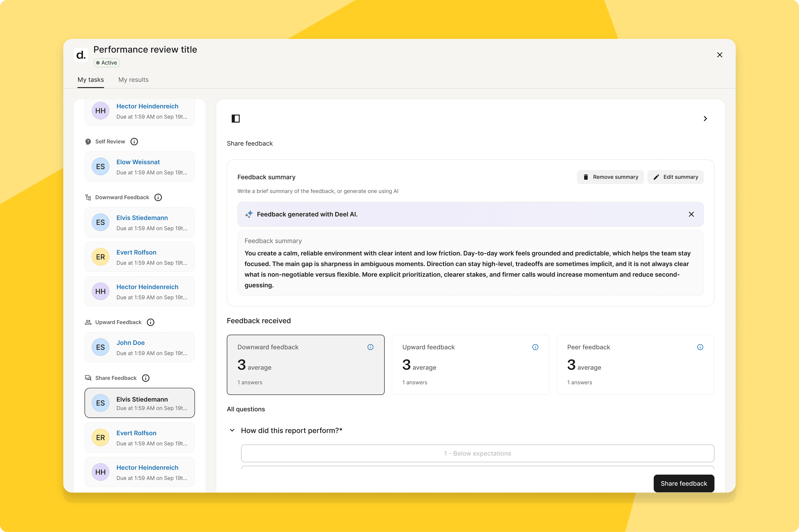Image resolution: width=799 pixels, height=532 pixels.
Task: Open Downward Feedback info icon
Action: pyautogui.click(x=158, y=197)
